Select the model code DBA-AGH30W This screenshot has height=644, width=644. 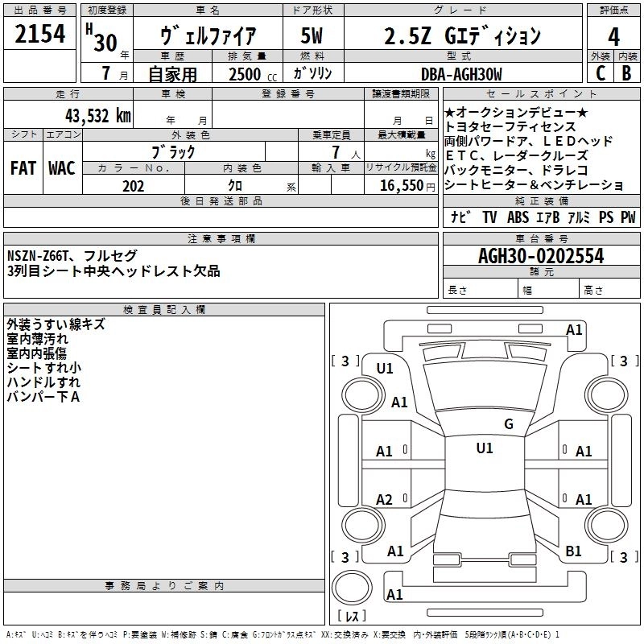point(460,74)
